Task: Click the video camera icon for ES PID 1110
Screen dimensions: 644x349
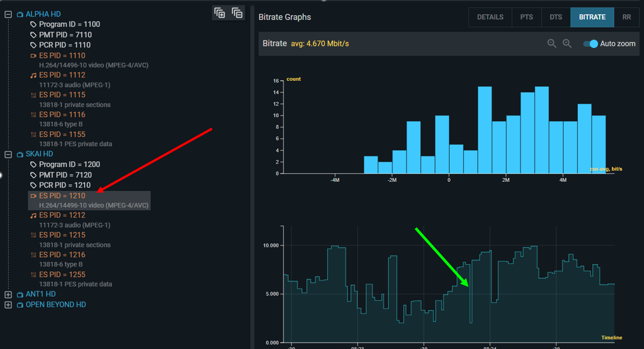Action: click(x=33, y=56)
